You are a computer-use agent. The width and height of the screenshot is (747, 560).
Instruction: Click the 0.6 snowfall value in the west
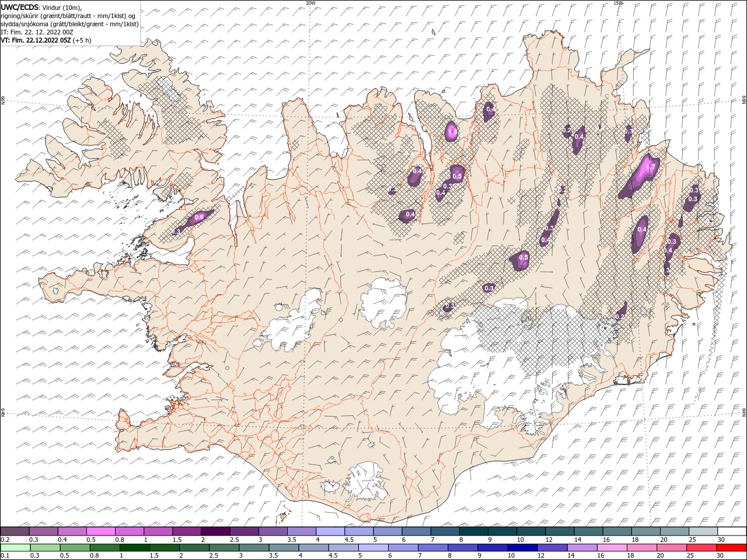[x=198, y=217]
